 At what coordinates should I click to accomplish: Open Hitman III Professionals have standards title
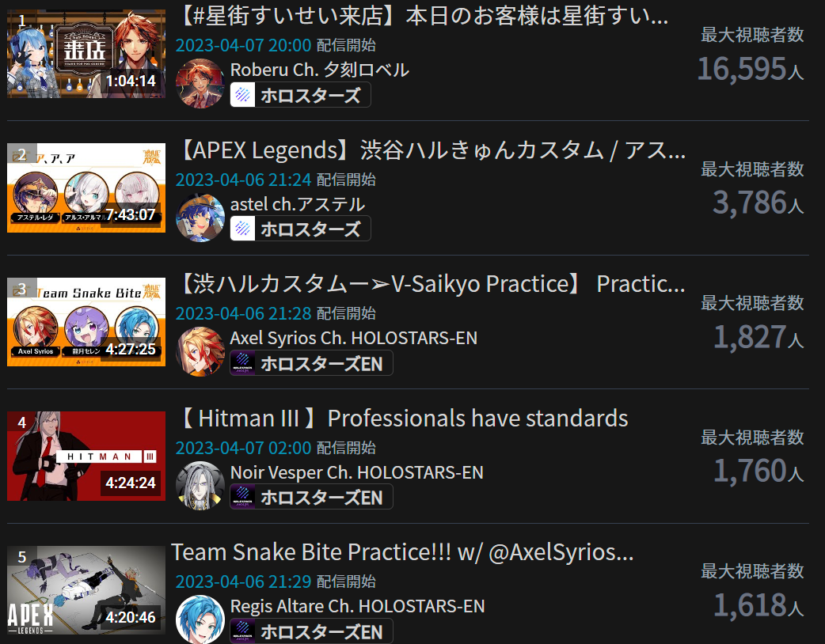pos(402,419)
